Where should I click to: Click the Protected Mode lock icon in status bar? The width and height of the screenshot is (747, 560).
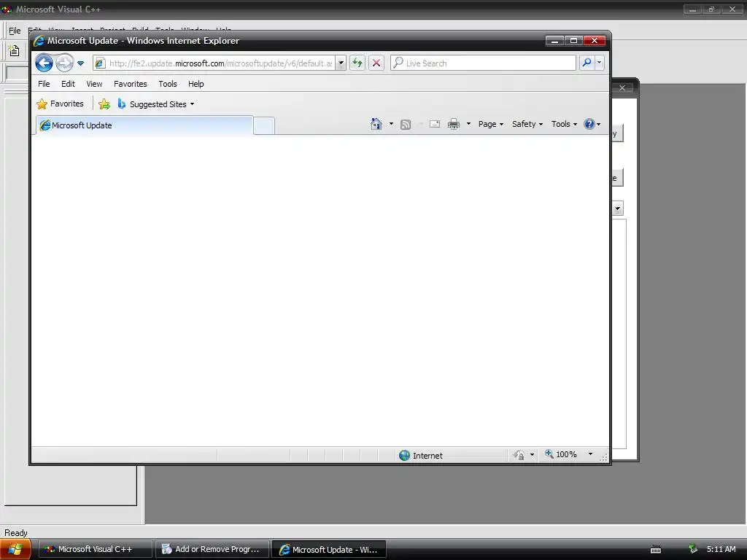519,455
